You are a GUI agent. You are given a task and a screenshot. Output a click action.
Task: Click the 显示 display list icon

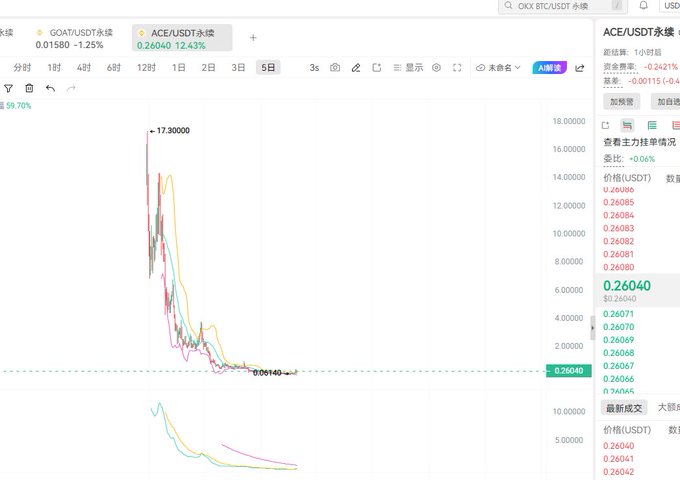397,68
